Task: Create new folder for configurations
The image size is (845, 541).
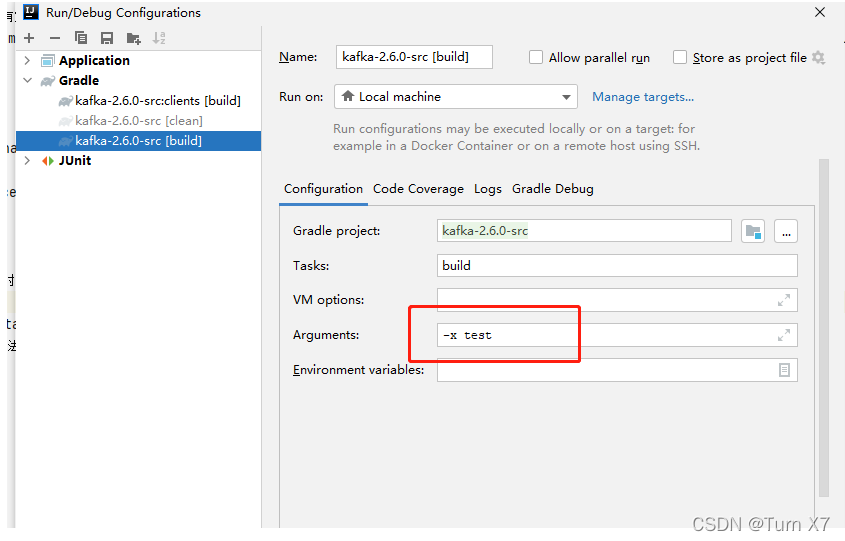Action: (133, 38)
